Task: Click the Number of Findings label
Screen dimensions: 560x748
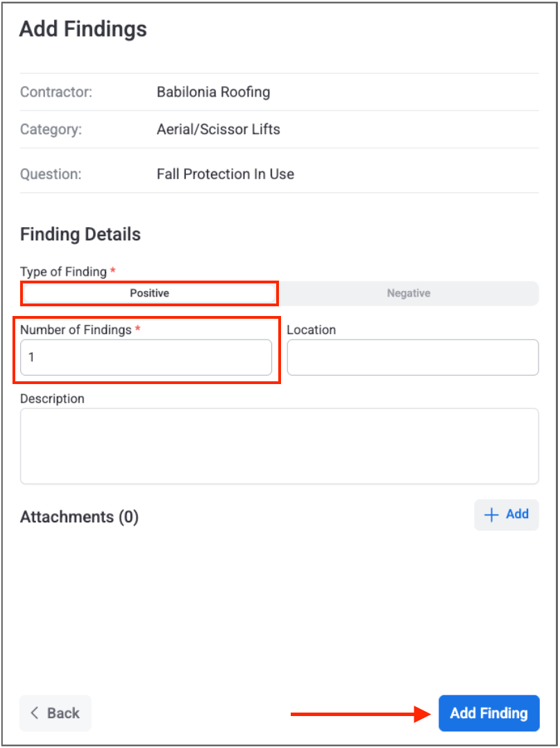Action: tap(76, 330)
